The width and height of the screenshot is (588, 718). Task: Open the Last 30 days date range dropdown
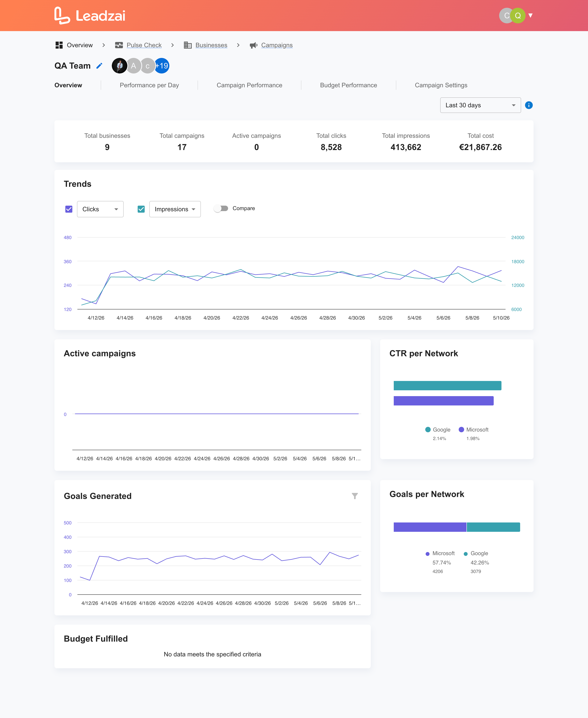point(480,105)
